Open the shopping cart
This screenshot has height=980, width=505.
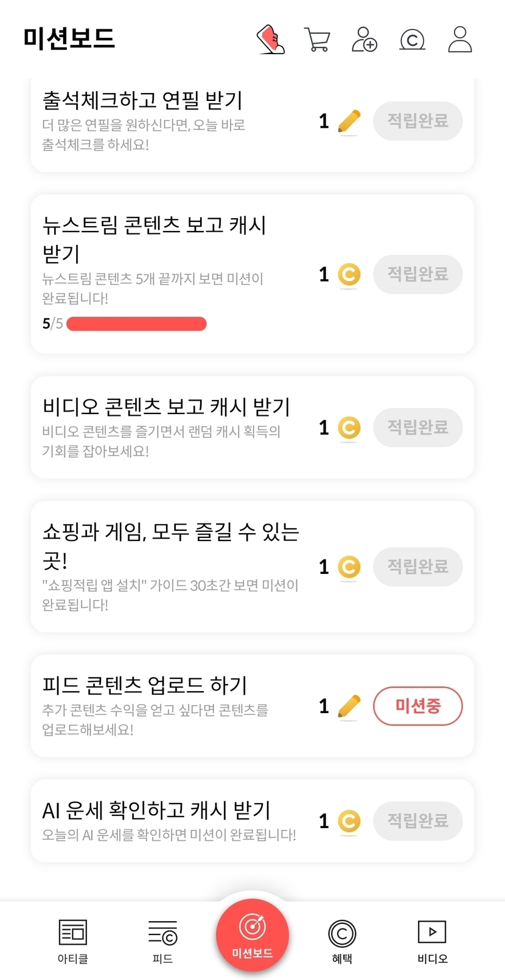317,40
